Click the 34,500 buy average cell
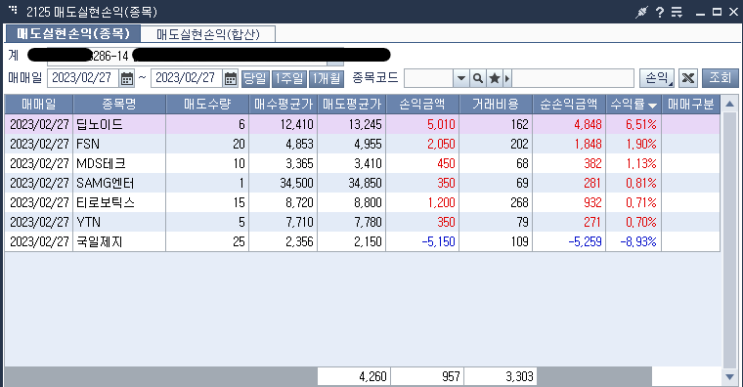 [x=283, y=183]
